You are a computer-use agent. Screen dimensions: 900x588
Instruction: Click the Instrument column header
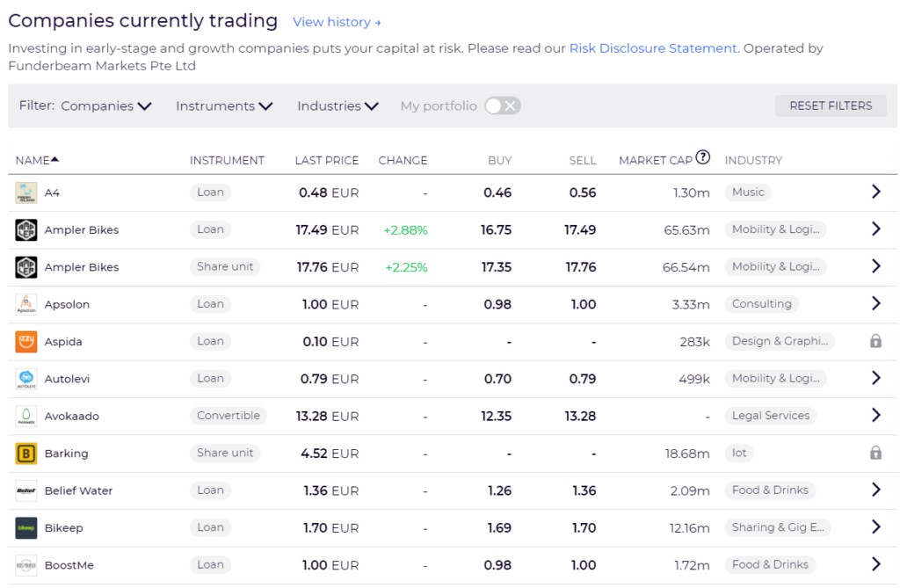click(228, 160)
